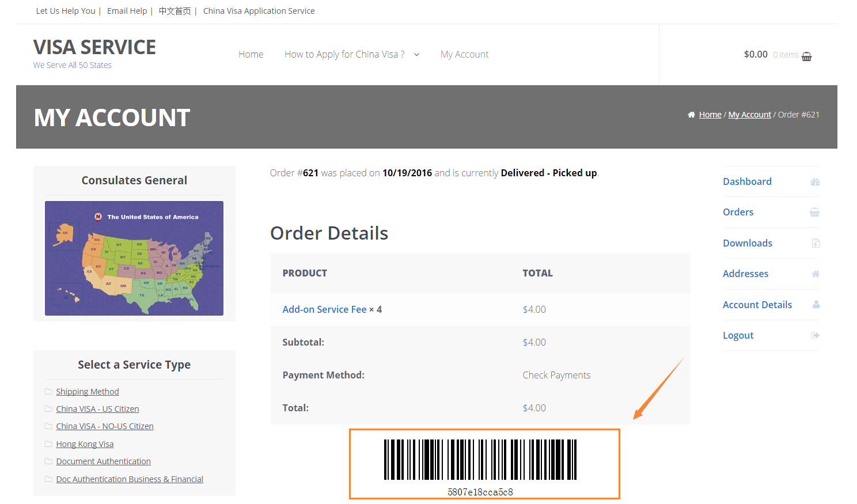The height and width of the screenshot is (504, 857).
Task: Open the Shipping Method link
Action: tap(88, 392)
